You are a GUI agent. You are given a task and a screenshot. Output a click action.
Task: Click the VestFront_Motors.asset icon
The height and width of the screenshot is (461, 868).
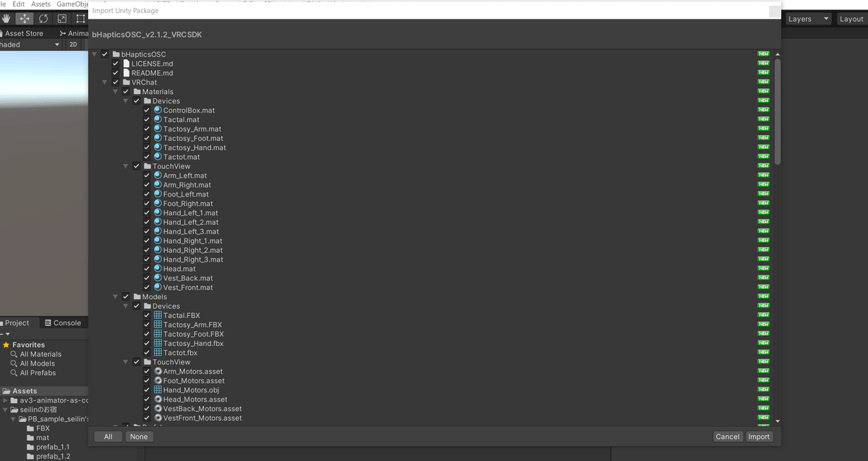pyautogui.click(x=158, y=418)
